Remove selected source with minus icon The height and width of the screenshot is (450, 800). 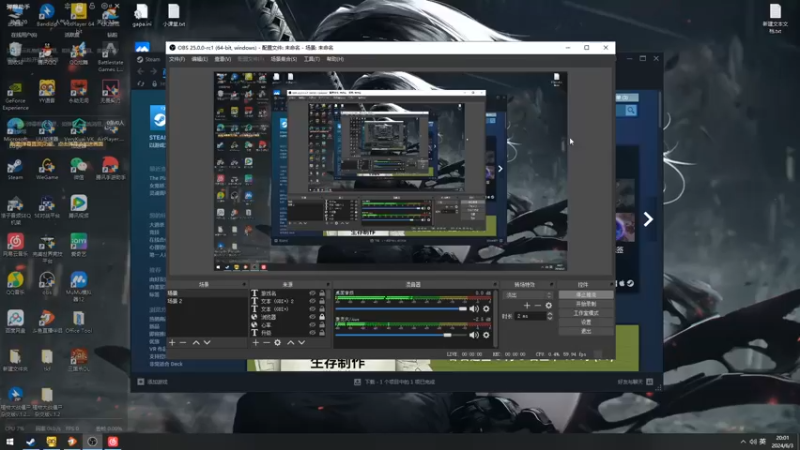pos(266,342)
